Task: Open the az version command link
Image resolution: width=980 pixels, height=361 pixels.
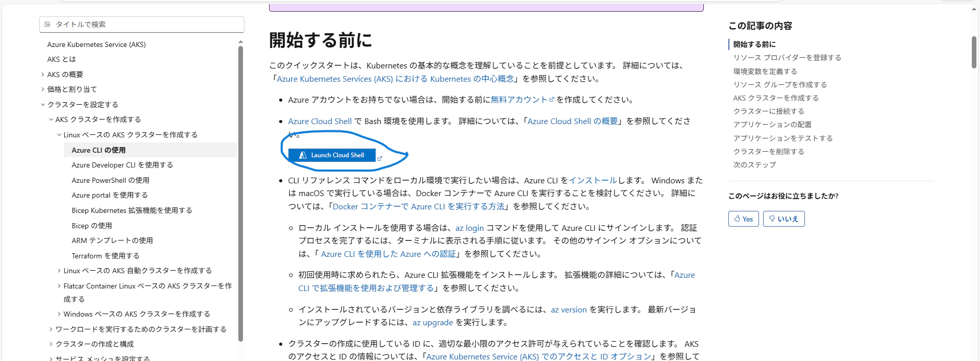Action: 569,309
